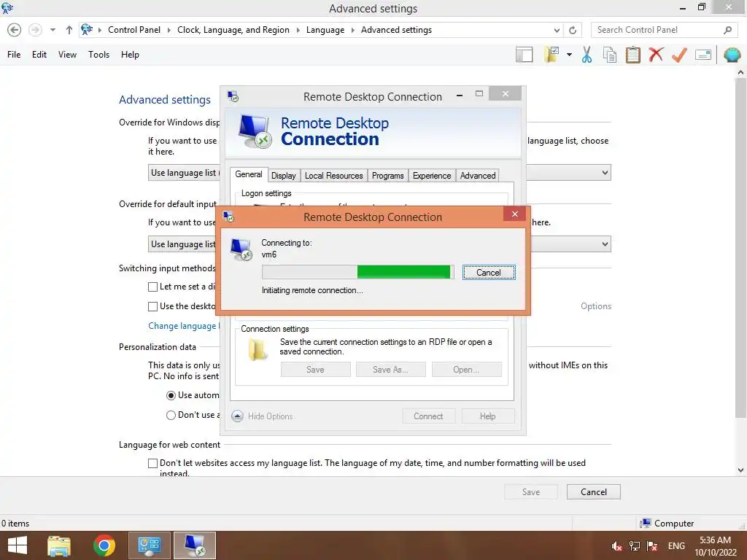Click Open in Connection settings

point(466,370)
